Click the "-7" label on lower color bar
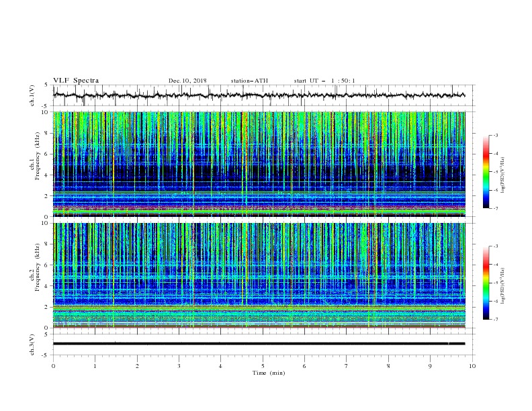 click(495, 320)
